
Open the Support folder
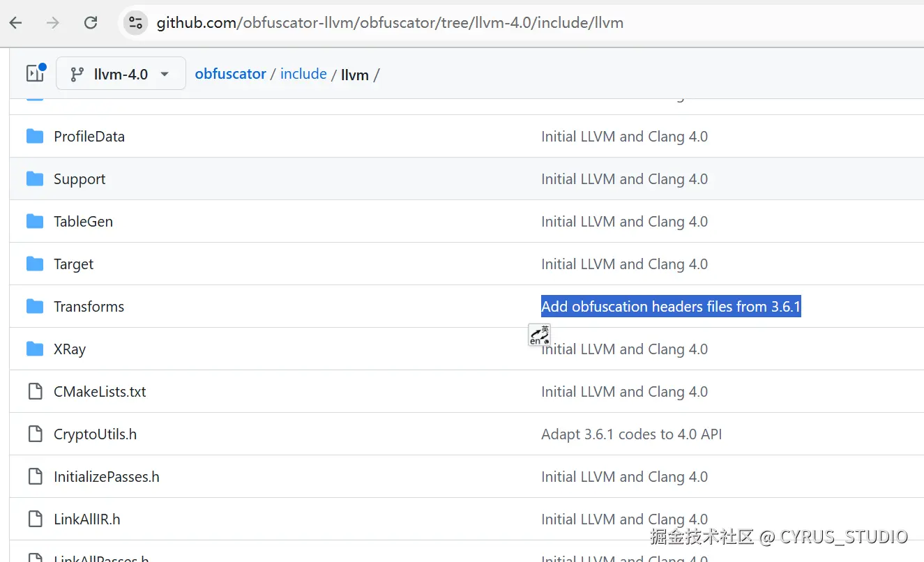tap(79, 179)
